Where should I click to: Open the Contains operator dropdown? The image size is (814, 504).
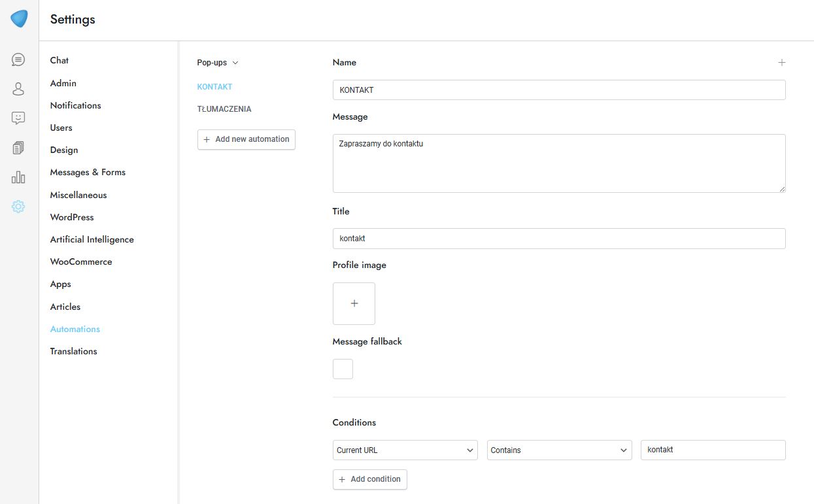click(x=559, y=450)
